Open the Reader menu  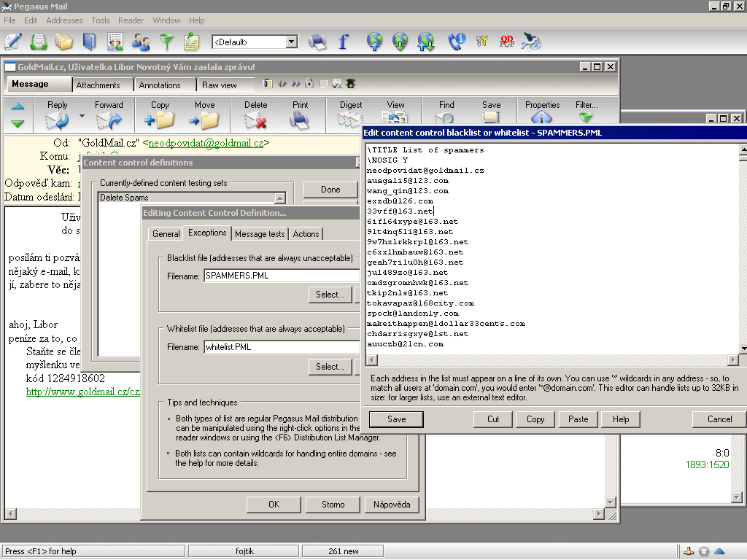[131, 20]
